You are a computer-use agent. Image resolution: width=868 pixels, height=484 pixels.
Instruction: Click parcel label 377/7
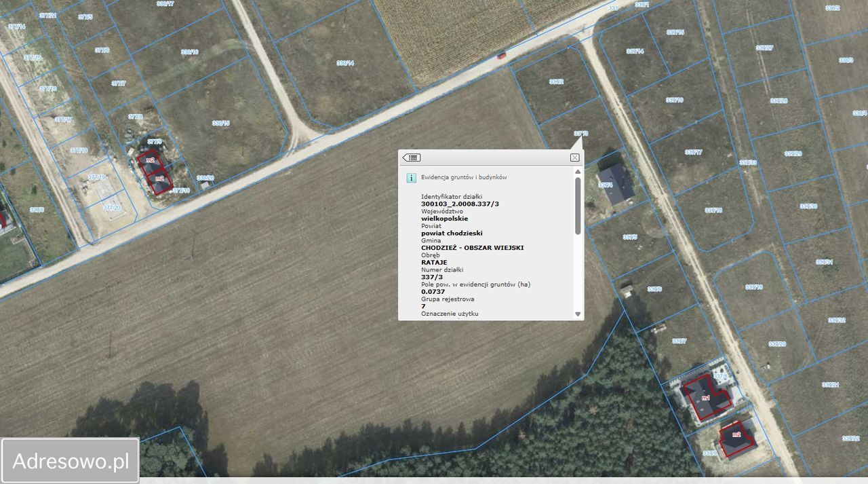pos(118,83)
